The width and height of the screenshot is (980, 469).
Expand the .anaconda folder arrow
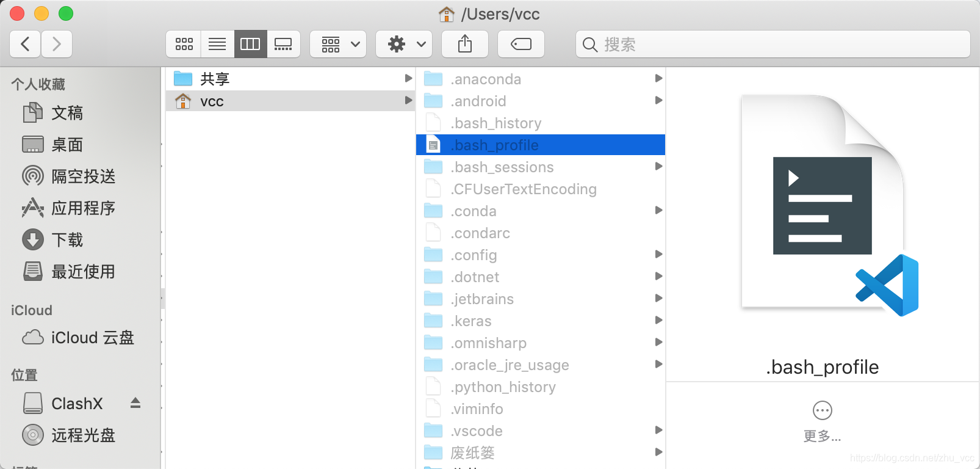tap(658, 78)
